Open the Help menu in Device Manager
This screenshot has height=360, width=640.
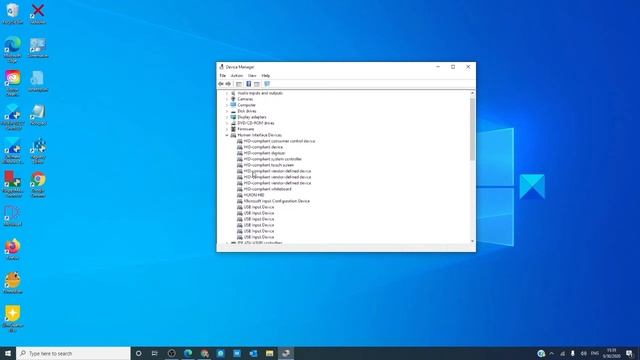tap(266, 76)
